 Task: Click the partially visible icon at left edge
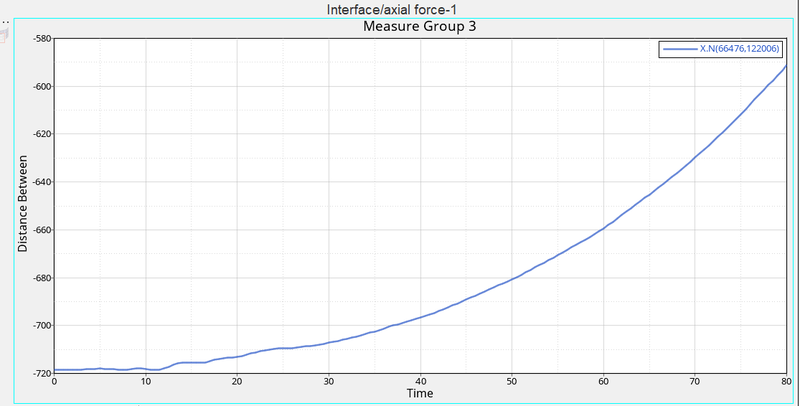pos(3,35)
